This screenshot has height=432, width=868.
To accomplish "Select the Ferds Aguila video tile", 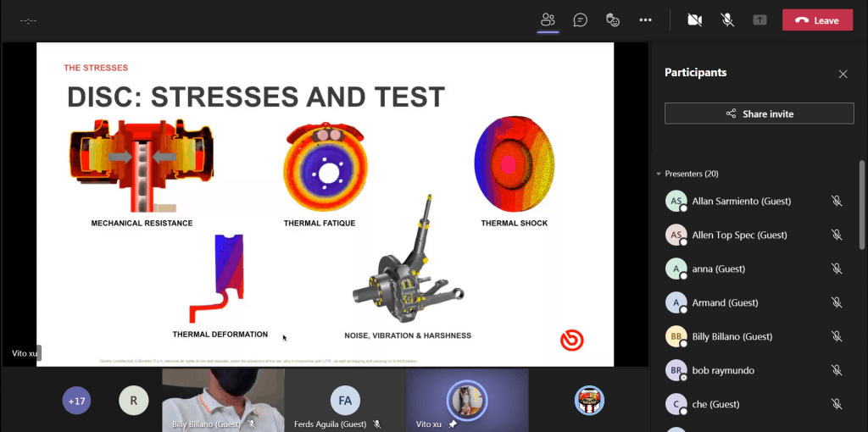I will (345, 400).
